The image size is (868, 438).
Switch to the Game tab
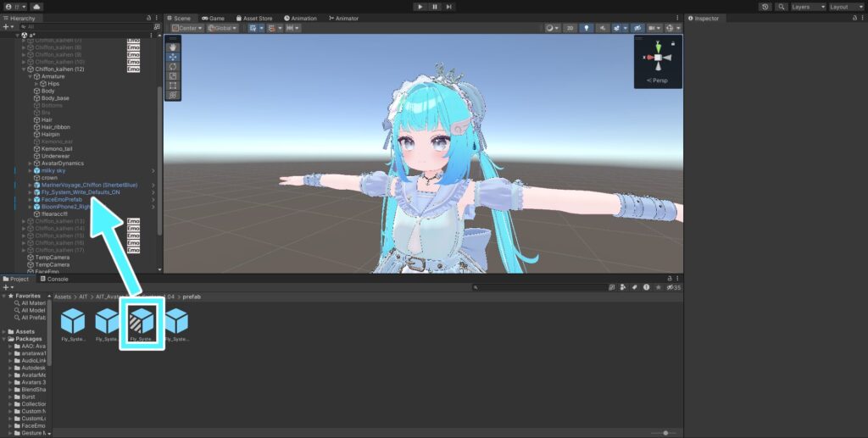[x=213, y=18]
